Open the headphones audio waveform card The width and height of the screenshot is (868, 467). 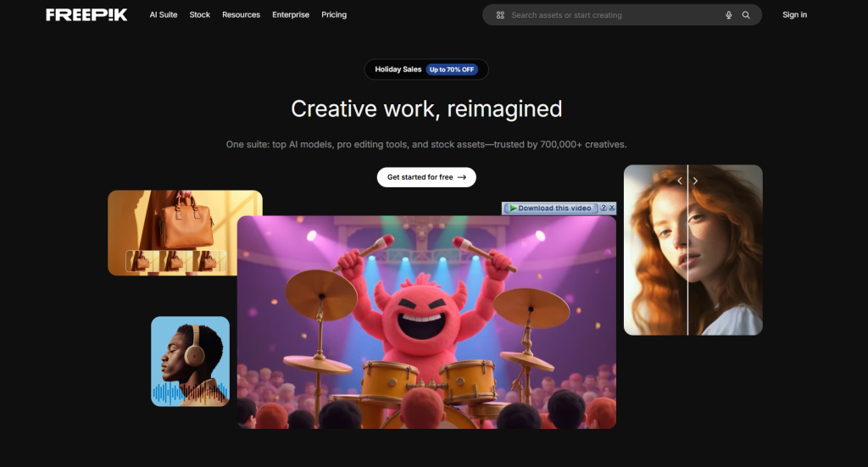coord(191,361)
